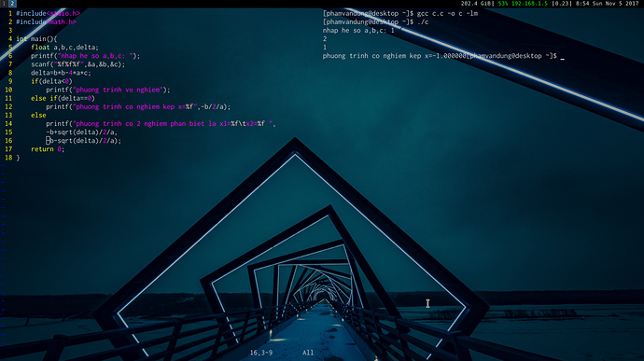Image resolution: width=644 pixels, height=361 pixels.
Task: Click the 8:54 Sun Nov 5 2017 clock
Action: click(x=607, y=4)
